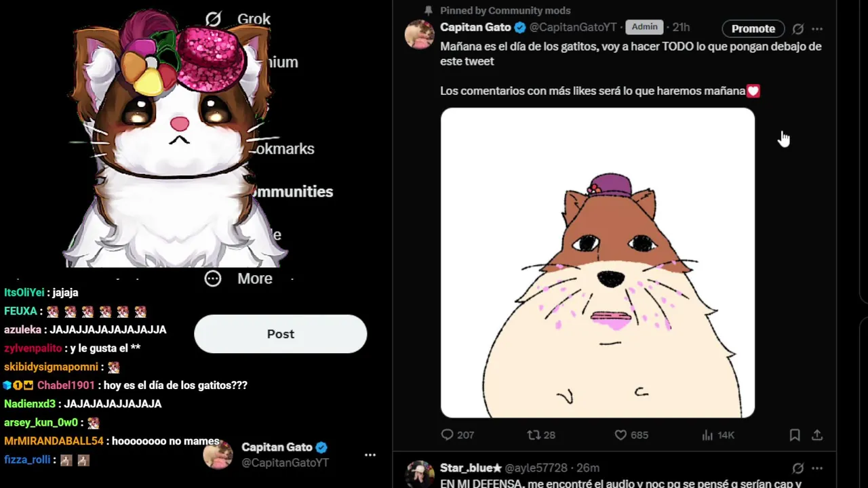Click Star_blue's profile avatar
This screenshot has height=488, width=868.
[419, 474]
